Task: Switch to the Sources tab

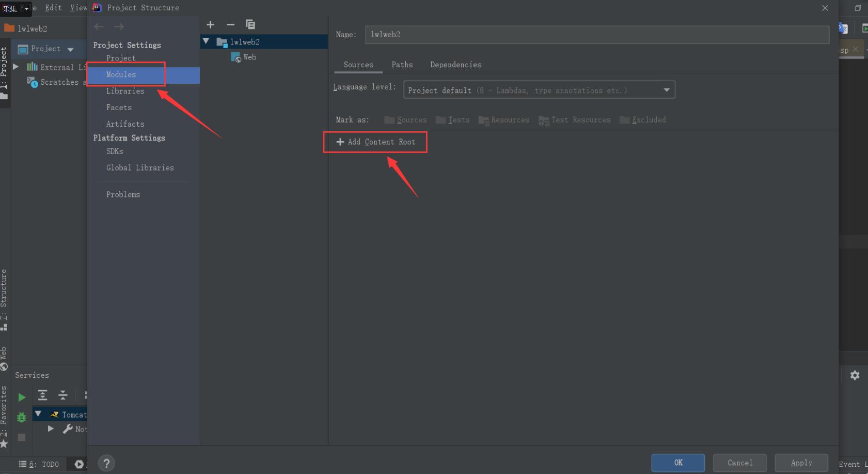Action: (358, 65)
